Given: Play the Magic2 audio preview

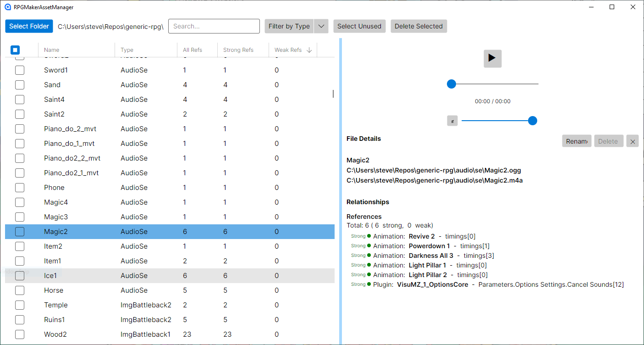Looking at the screenshot, I should pos(492,58).
